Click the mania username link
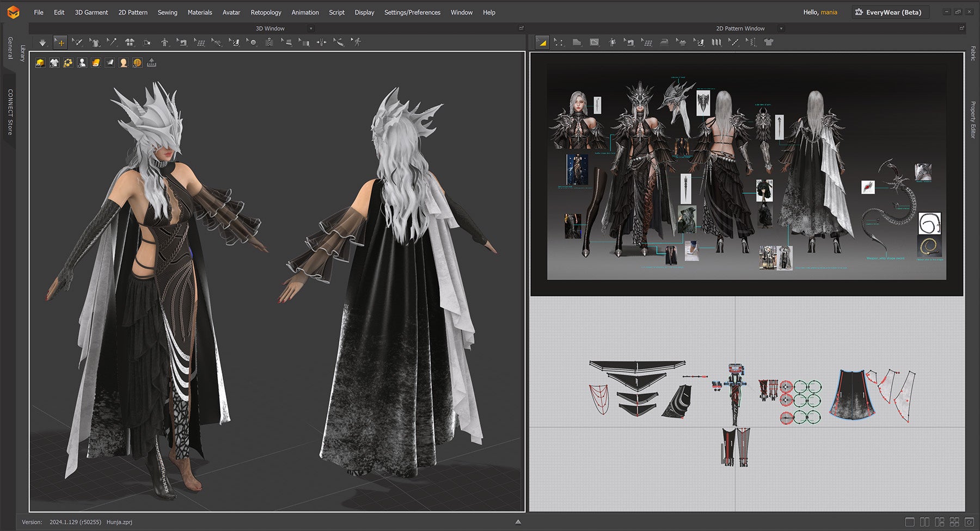The image size is (980, 531). click(829, 12)
